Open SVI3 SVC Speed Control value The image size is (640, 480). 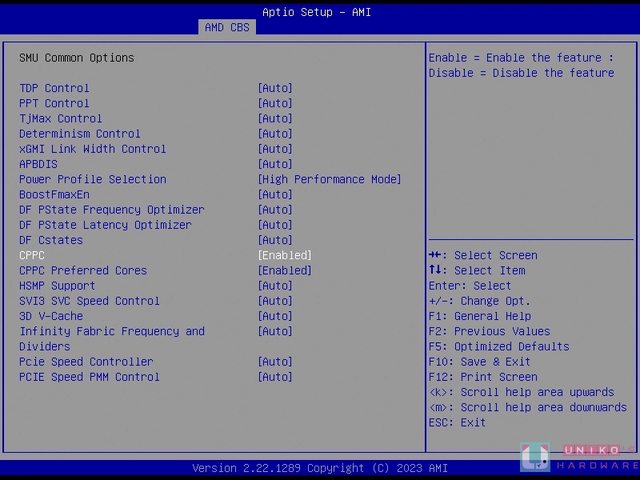pyautogui.click(x=275, y=301)
